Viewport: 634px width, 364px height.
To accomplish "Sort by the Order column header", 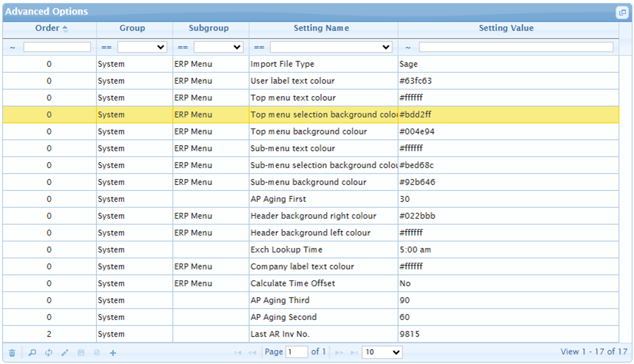I will (48, 28).
